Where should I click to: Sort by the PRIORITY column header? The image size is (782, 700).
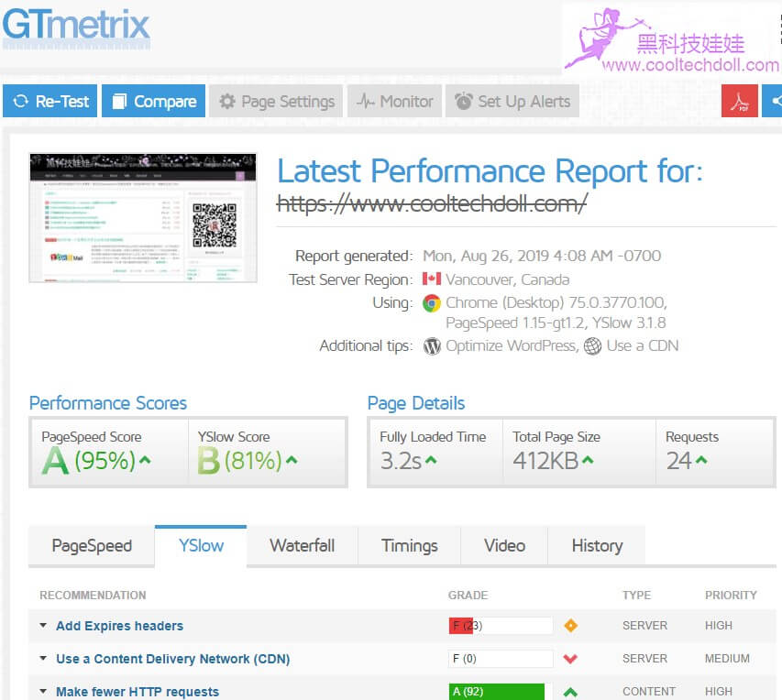tap(731, 596)
